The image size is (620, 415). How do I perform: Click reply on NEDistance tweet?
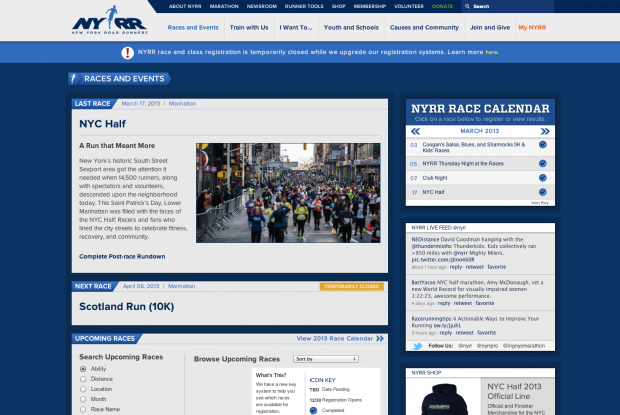(x=456, y=267)
